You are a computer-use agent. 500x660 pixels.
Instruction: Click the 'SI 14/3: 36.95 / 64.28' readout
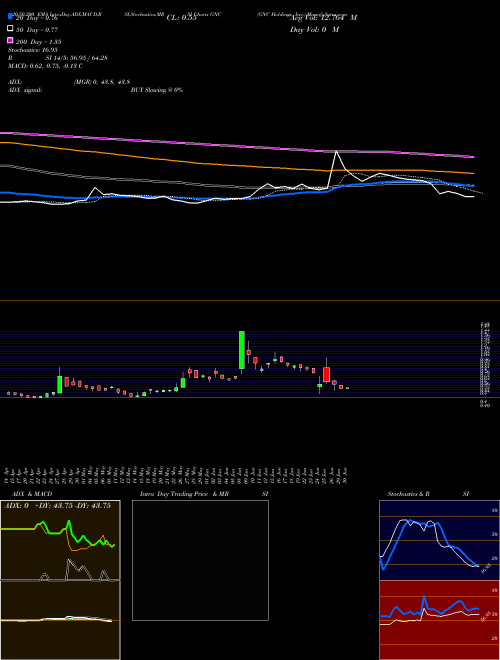coord(77,58)
